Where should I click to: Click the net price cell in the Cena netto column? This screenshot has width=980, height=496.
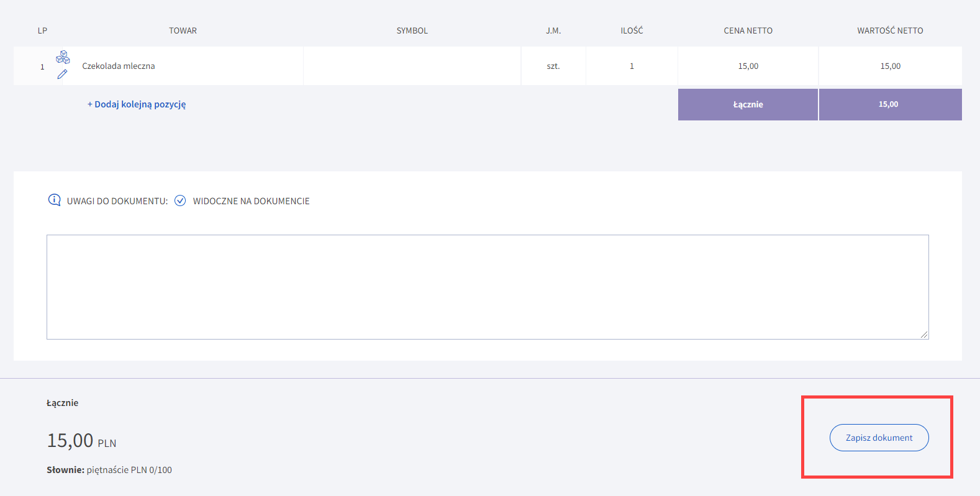748,66
